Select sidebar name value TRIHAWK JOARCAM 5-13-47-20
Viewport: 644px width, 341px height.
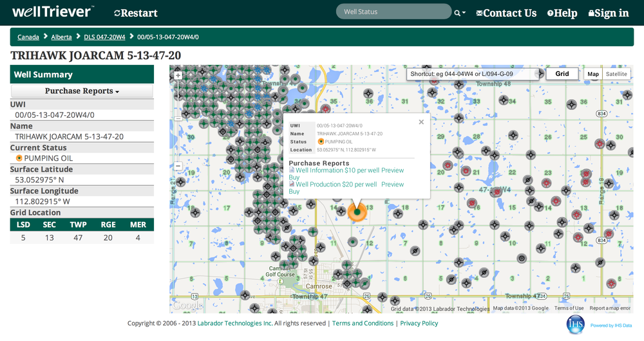pos(69,136)
